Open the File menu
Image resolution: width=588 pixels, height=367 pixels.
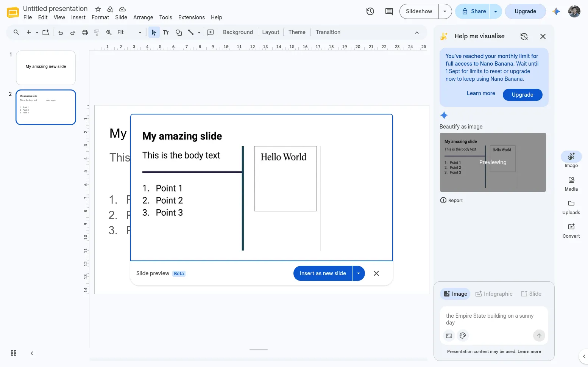(28, 17)
